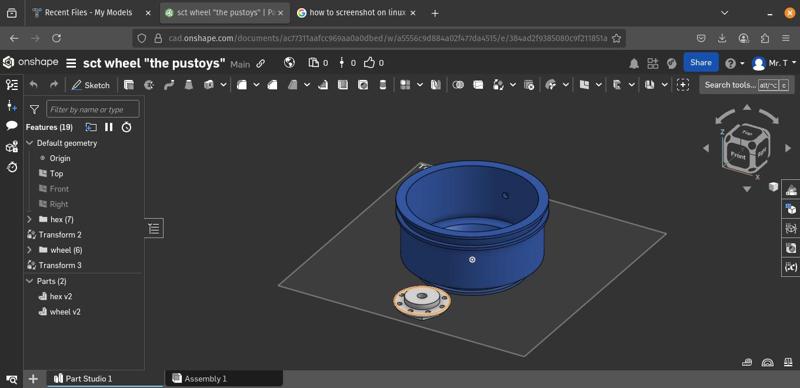Click the Share button
Screen dimensions: 800x388
click(x=701, y=63)
